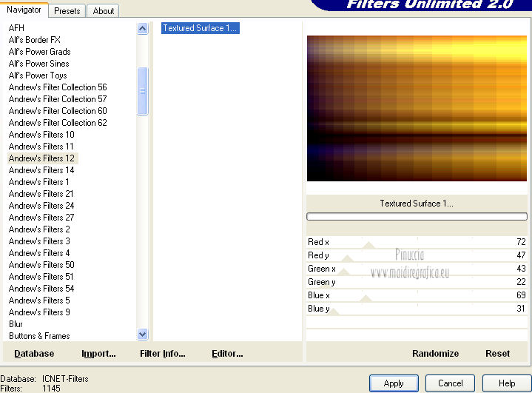Image resolution: width=532 pixels, height=393 pixels.
Task: Select Andrew's Filters 10 category
Action: (x=41, y=135)
